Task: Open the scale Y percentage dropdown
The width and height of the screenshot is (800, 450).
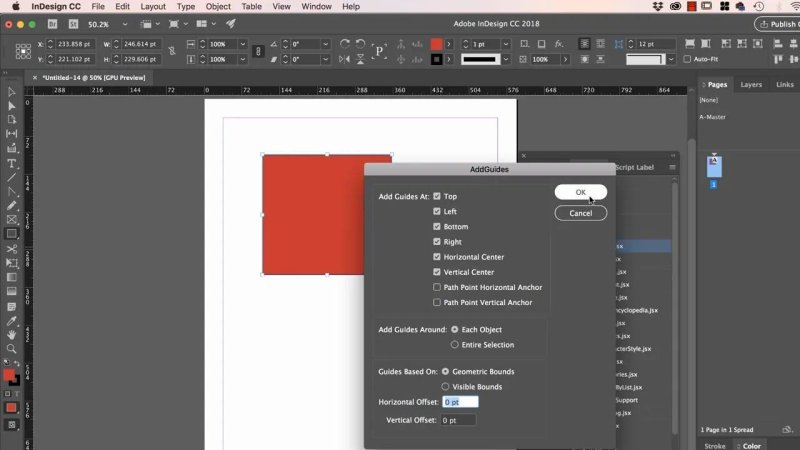Action: tap(243, 59)
